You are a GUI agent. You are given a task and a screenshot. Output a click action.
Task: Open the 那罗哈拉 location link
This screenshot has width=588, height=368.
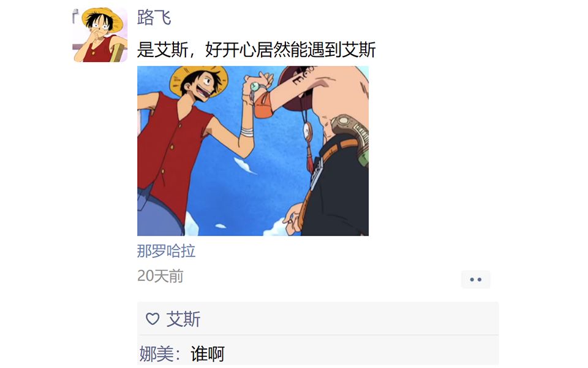(x=166, y=251)
